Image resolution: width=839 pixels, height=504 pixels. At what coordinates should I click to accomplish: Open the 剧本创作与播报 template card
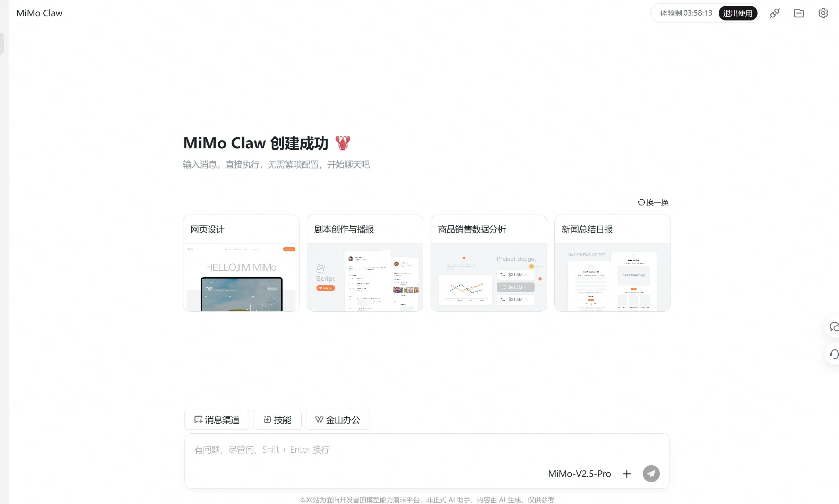point(365,263)
